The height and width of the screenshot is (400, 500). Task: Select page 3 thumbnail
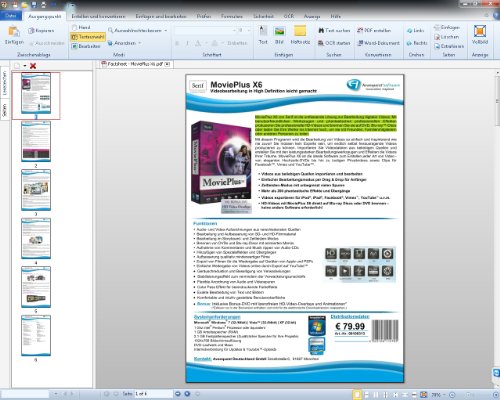[x=36, y=190]
